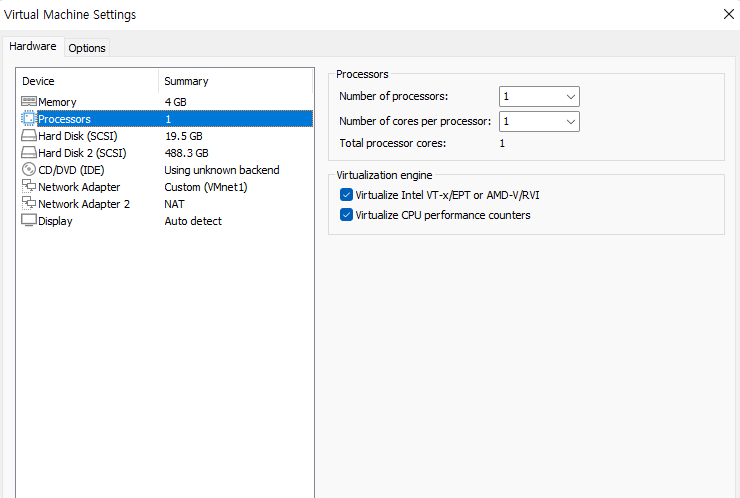
Task: Open Number of cores per processor dropdown
Action: [x=539, y=121]
